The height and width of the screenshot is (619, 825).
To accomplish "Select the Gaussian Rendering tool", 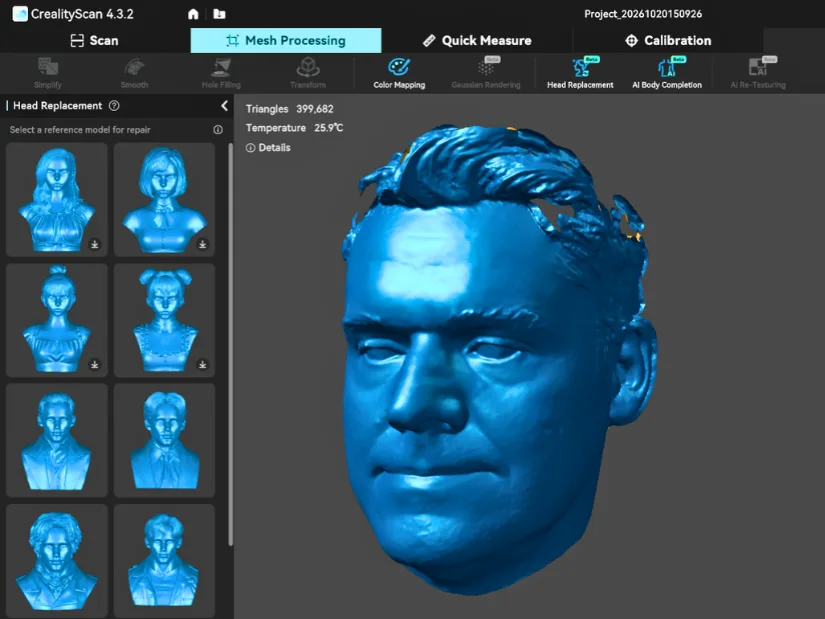I will [486, 74].
